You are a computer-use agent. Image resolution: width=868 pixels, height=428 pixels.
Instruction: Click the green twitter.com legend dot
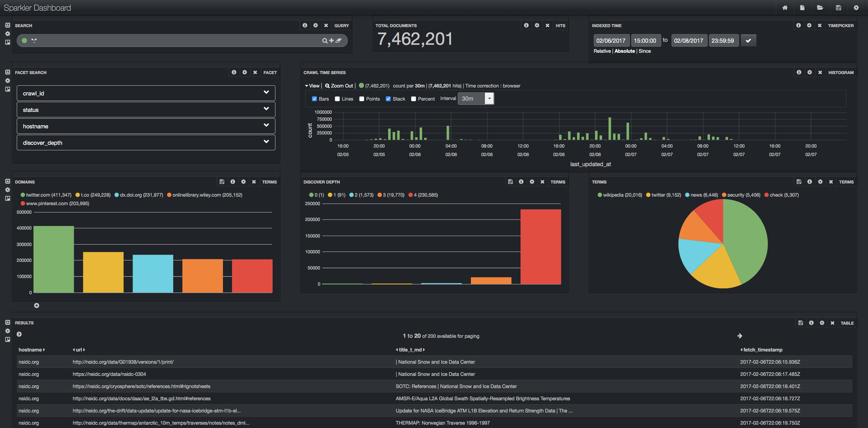pos(23,195)
